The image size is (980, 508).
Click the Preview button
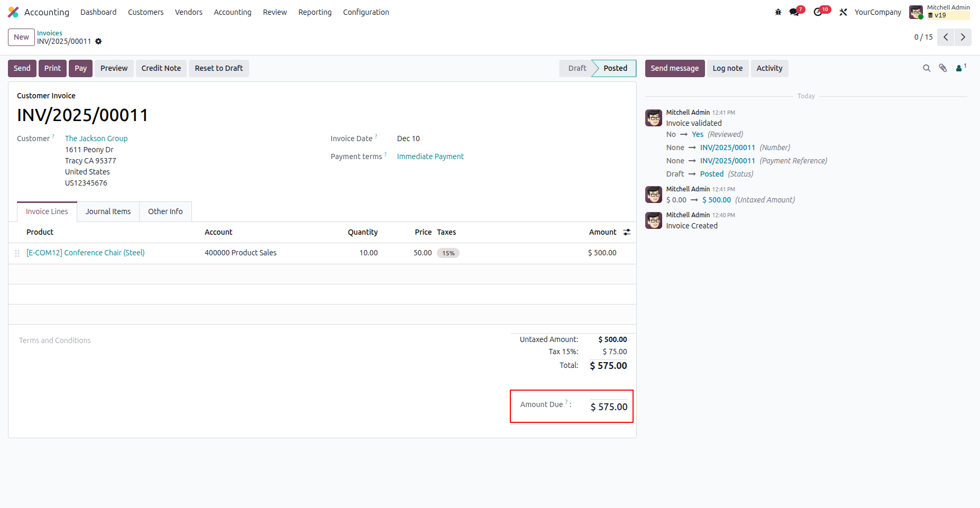click(114, 68)
